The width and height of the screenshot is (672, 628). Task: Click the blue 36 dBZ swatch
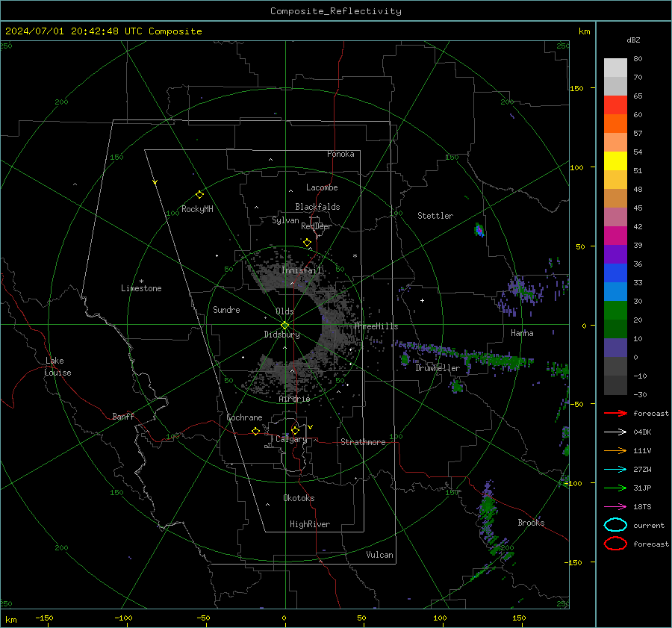pos(615,273)
